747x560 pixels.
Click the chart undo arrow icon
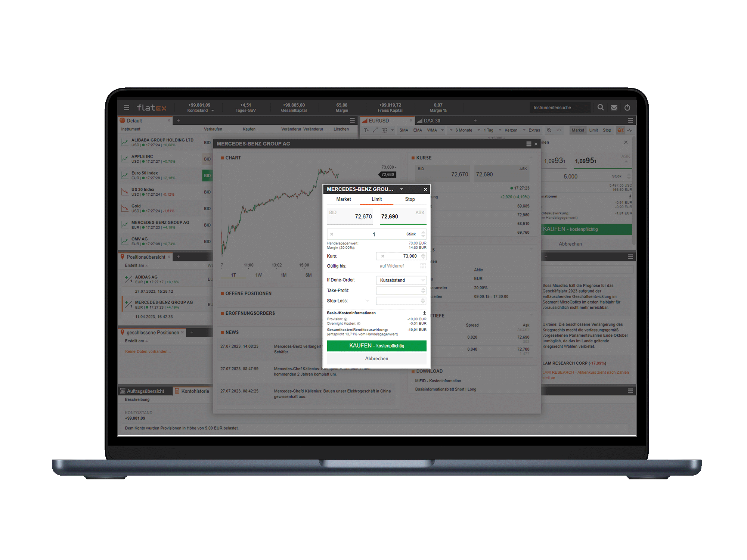[x=559, y=130]
